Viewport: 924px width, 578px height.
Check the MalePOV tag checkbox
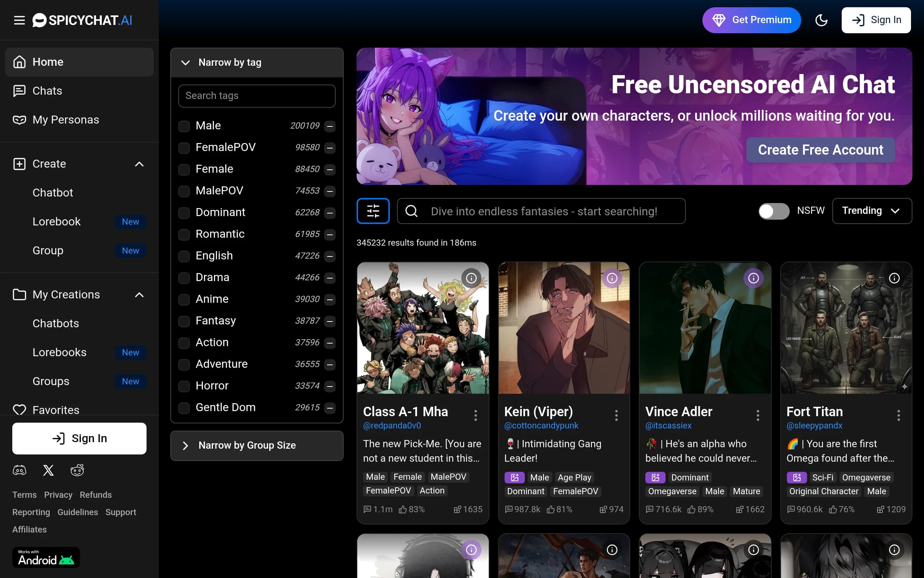[x=184, y=191]
